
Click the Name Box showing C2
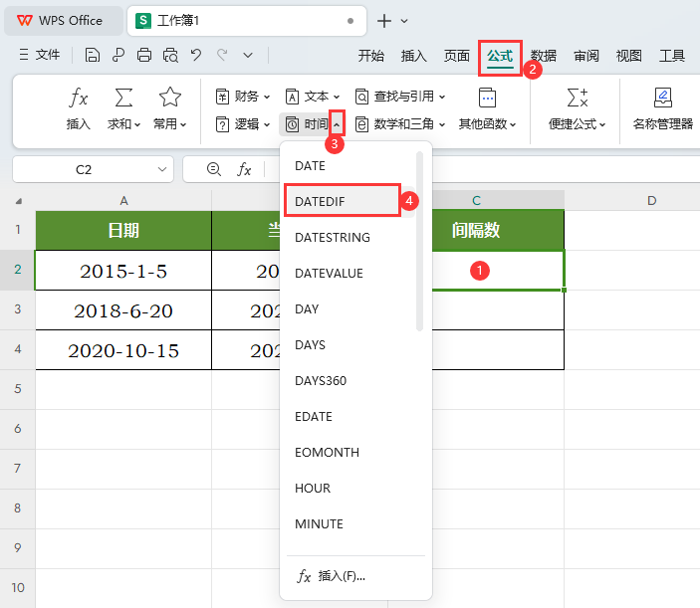pos(84,169)
